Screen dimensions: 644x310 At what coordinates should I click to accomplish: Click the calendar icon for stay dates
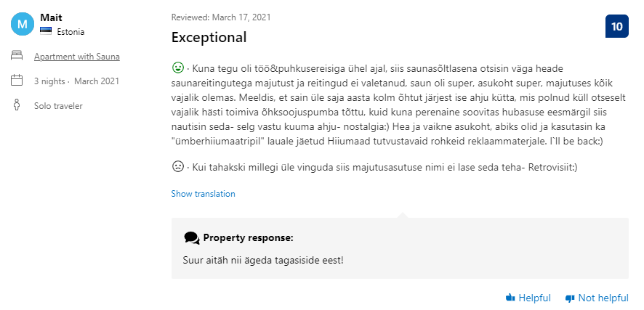point(17,80)
